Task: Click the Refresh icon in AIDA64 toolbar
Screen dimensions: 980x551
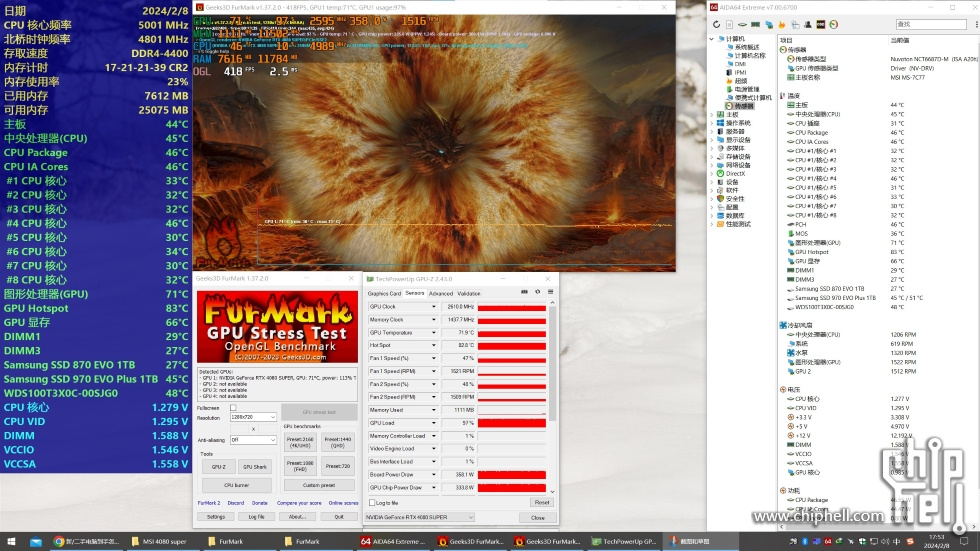Action: coord(716,24)
